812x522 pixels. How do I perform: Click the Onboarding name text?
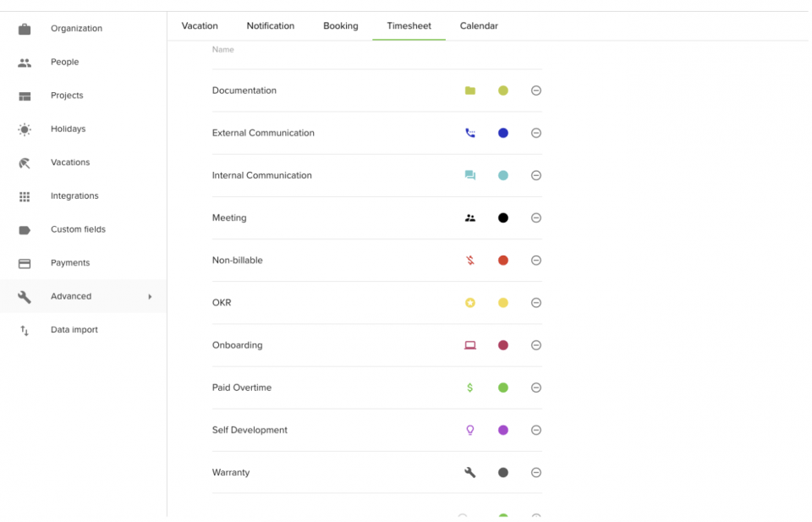pyautogui.click(x=237, y=345)
